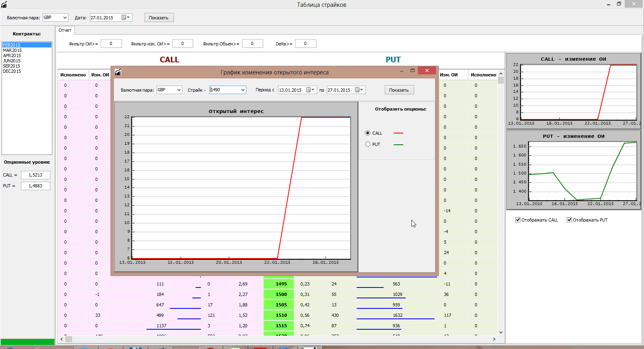644x349 pixels.
Task: Click the app icon in the main title bar
Action: pyautogui.click(x=4, y=4)
